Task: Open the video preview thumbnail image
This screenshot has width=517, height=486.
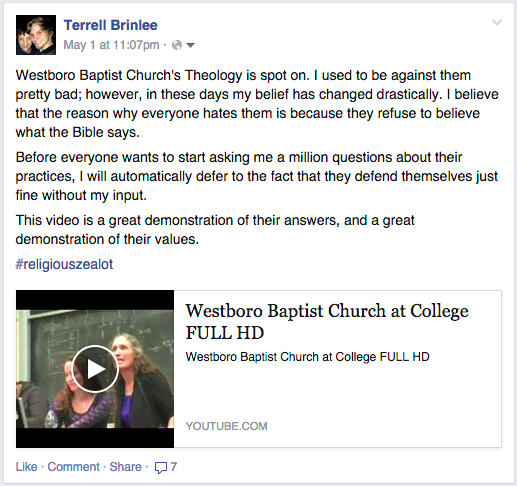Action: 95,369
